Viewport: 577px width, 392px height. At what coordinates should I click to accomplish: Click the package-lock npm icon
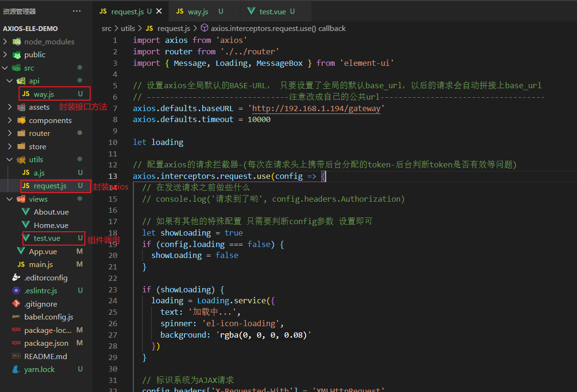pyautogui.click(x=17, y=330)
